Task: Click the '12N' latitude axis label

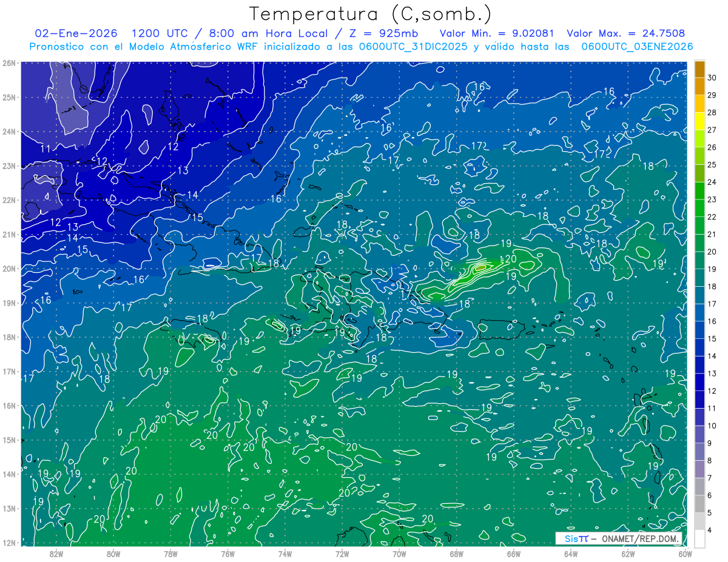Action: 8,543
